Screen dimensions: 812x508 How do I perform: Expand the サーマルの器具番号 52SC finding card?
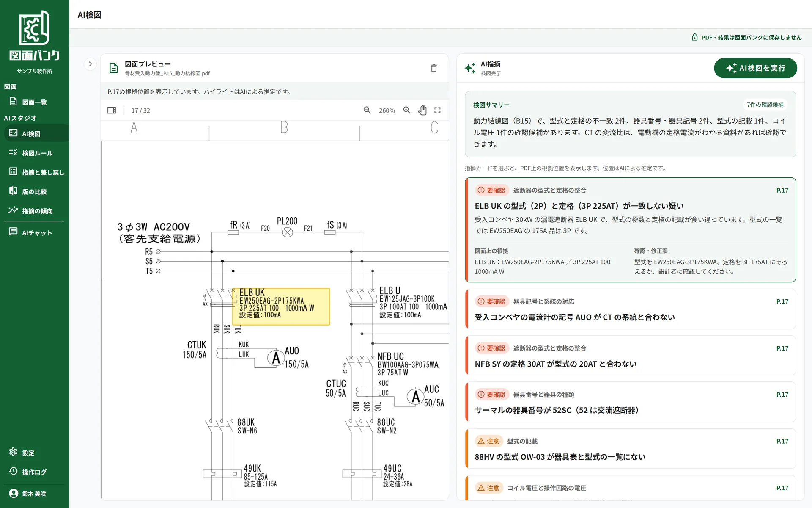pos(630,402)
